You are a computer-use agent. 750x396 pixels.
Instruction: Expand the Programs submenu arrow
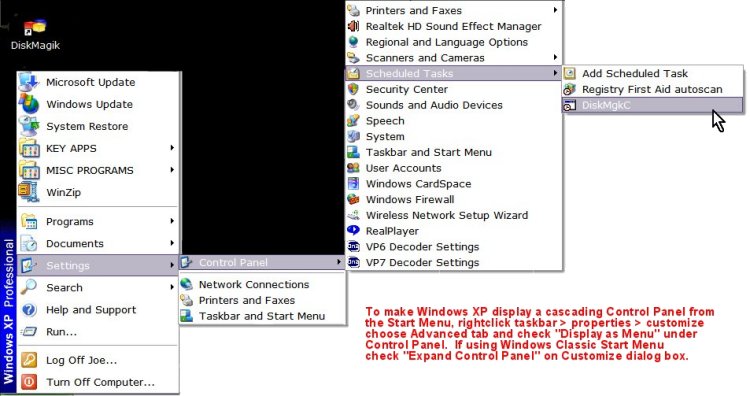tap(172, 221)
